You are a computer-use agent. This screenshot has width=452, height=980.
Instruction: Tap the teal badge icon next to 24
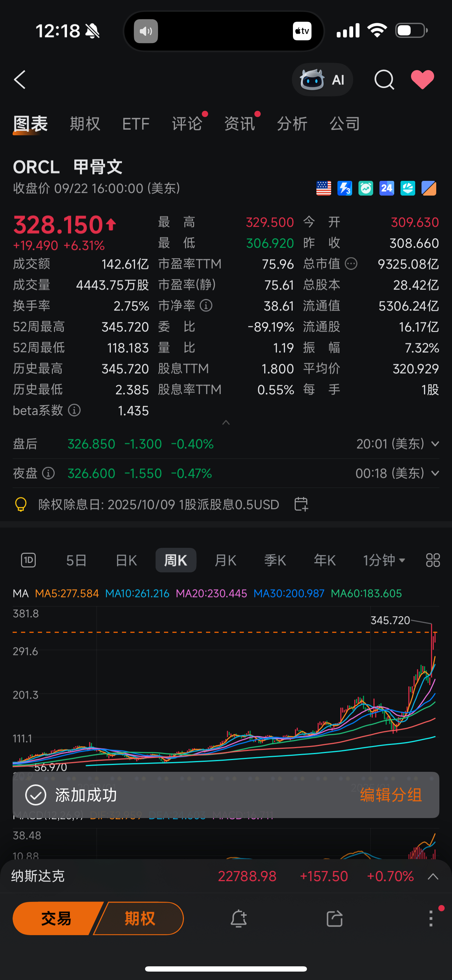click(408, 188)
